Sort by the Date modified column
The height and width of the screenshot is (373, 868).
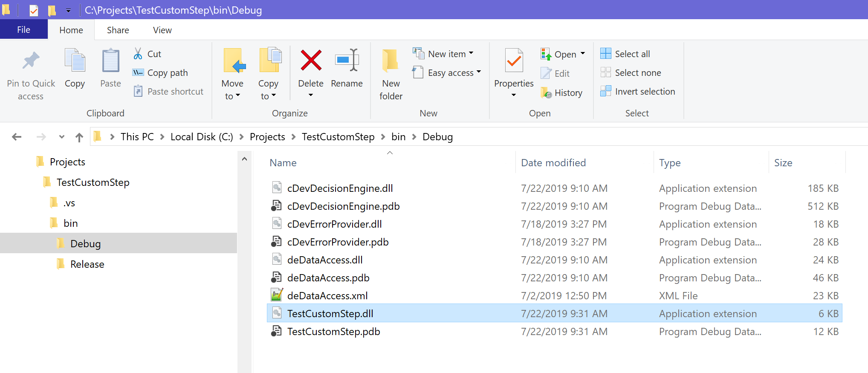(x=553, y=163)
